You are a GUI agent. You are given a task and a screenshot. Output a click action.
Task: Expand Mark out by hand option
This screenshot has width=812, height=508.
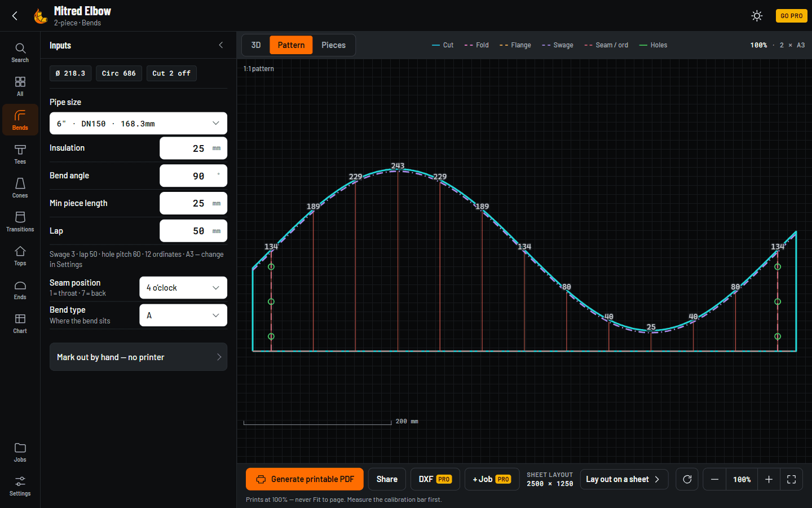coord(138,357)
